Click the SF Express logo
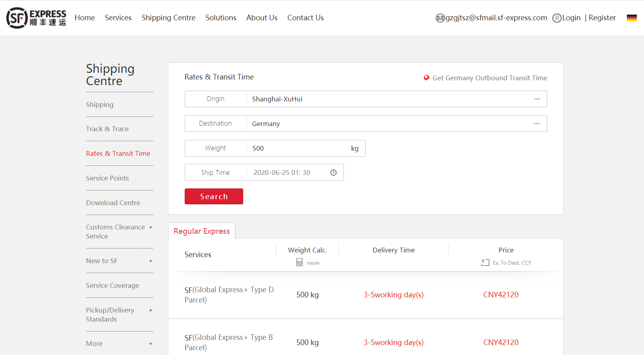This screenshot has width=644, height=355. (36, 18)
